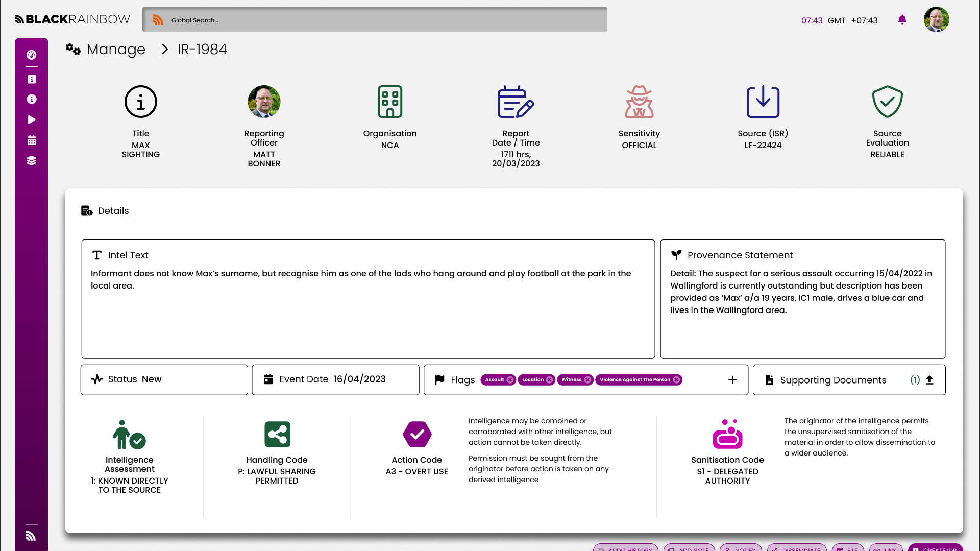Click the Source Evaluation shield icon
The image size is (980, 551).
(887, 102)
